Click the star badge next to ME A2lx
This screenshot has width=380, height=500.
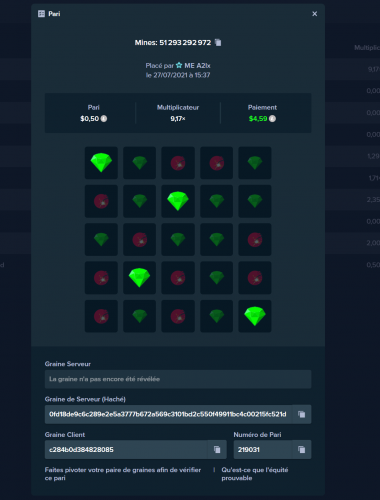coord(179,65)
